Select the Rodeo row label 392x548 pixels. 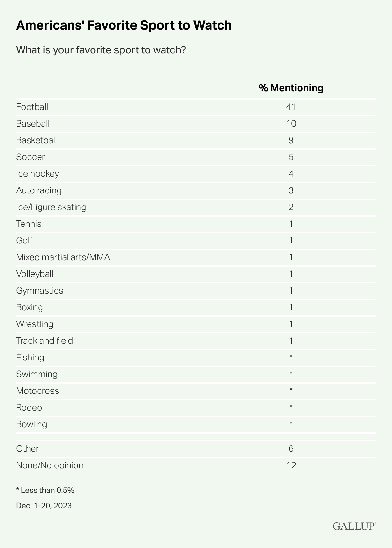[29, 407]
